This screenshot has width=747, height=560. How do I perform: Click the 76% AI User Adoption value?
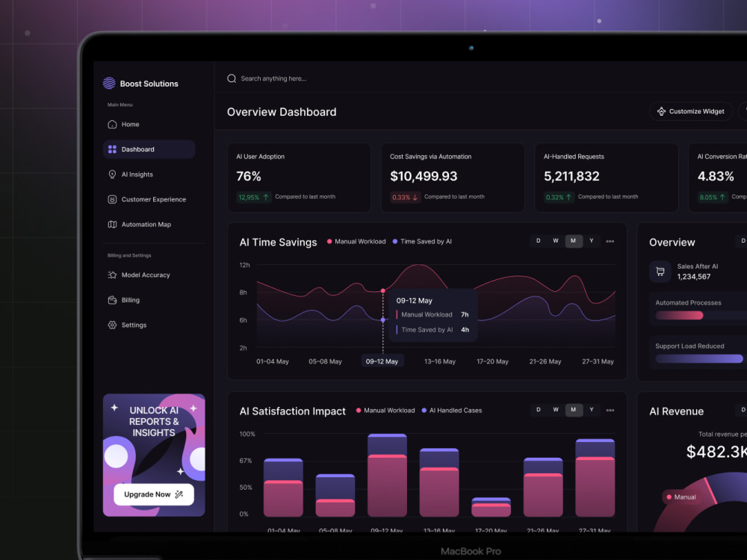(x=249, y=176)
